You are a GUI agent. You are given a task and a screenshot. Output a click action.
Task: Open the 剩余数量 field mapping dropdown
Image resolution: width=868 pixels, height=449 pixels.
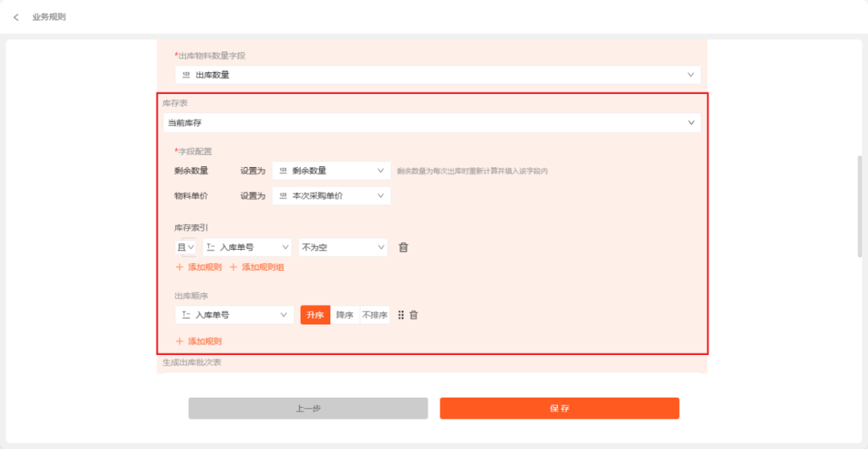click(x=332, y=171)
